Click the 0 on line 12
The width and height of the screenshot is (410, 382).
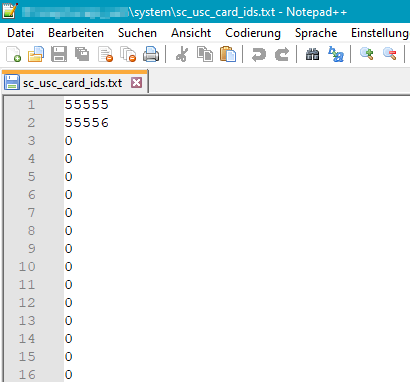(x=69, y=303)
